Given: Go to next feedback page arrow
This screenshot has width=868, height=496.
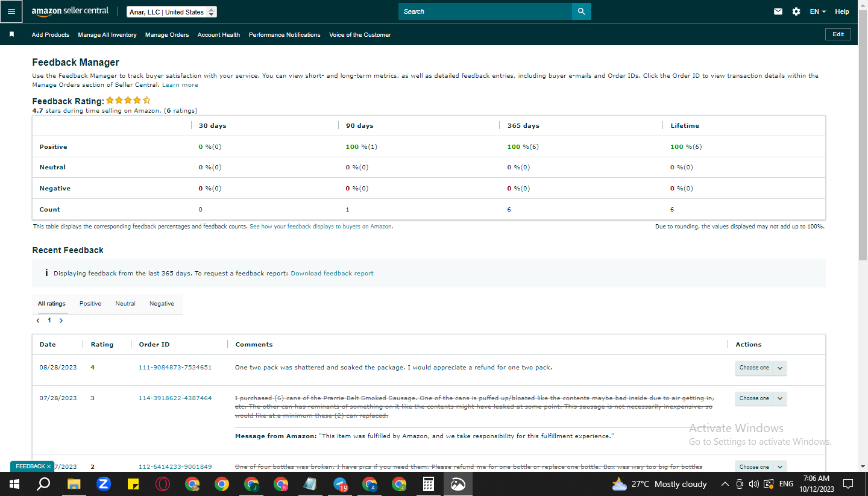Looking at the screenshot, I should 61,321.
